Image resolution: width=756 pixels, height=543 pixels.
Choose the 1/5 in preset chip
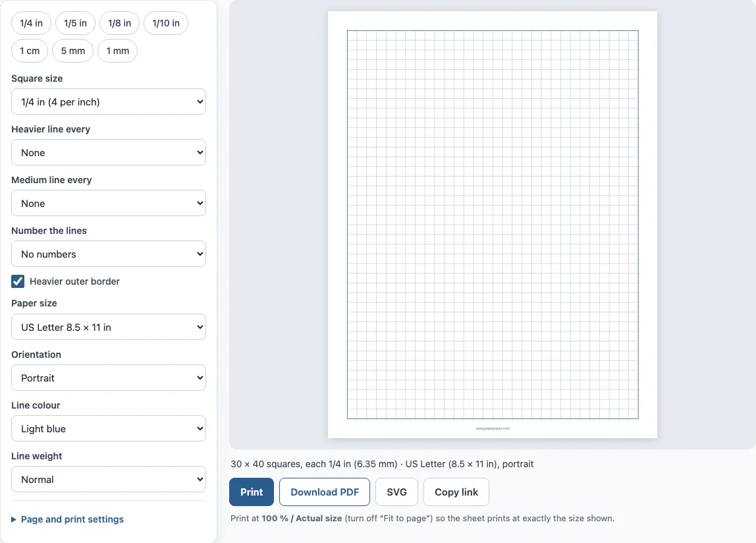pos(75,23)
